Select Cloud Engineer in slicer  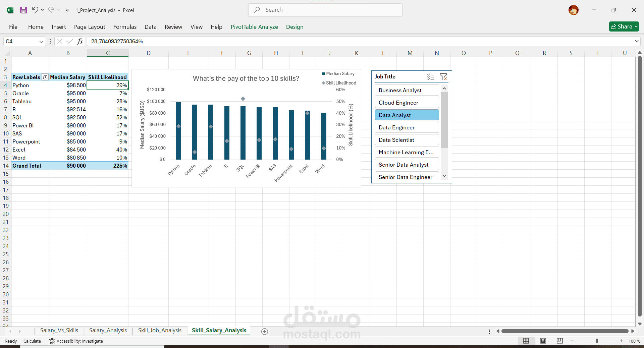coord(407,103)
